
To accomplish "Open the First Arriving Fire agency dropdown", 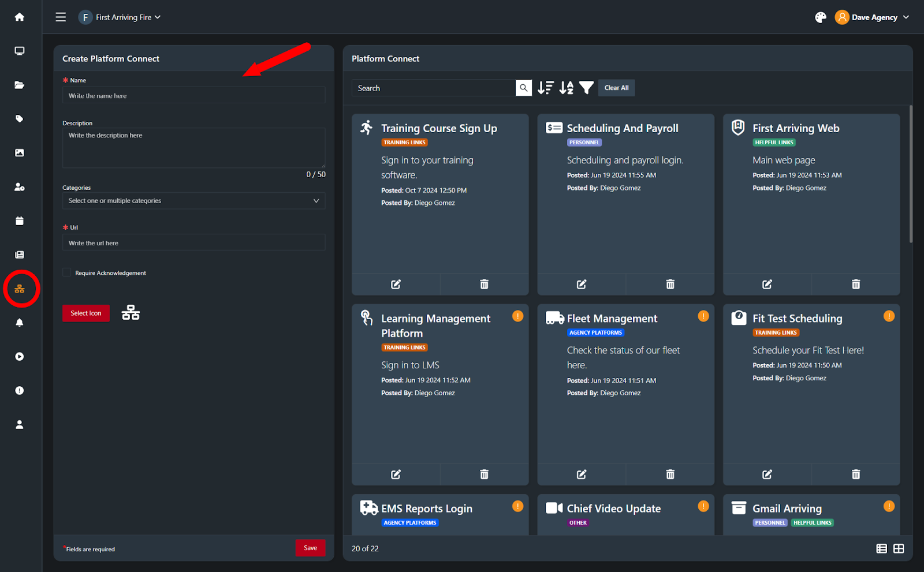I will [x=120, y=17].
